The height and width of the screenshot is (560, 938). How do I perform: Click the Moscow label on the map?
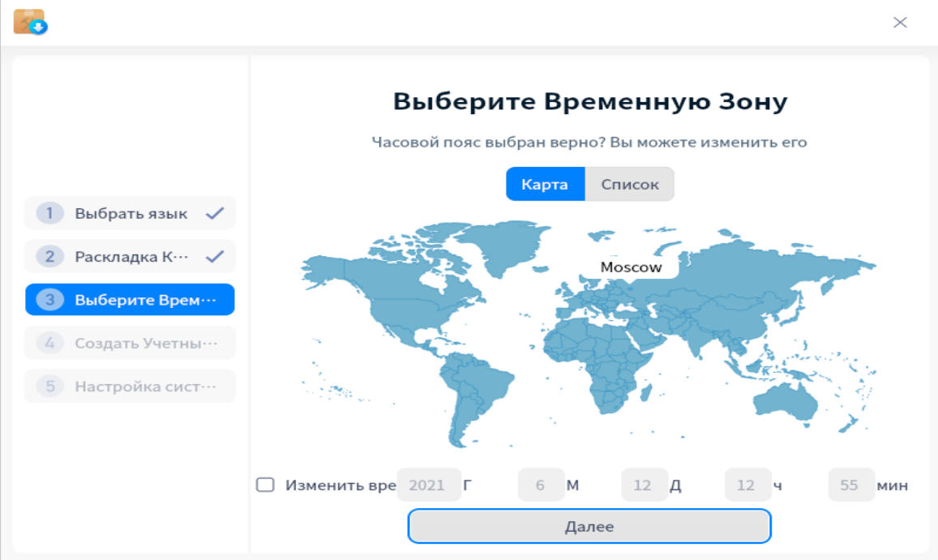coord(631,267)
